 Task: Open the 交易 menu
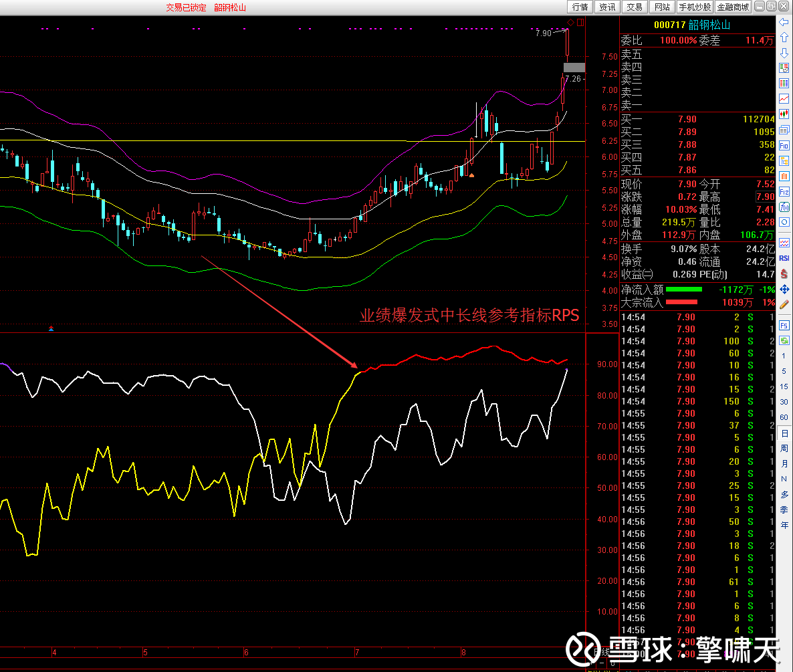(635, 7)
